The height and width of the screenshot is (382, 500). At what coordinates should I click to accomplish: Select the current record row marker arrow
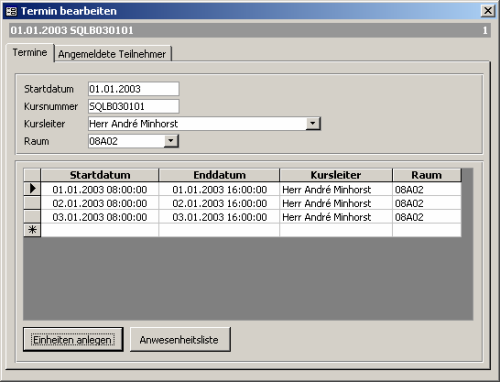point(32,189)
